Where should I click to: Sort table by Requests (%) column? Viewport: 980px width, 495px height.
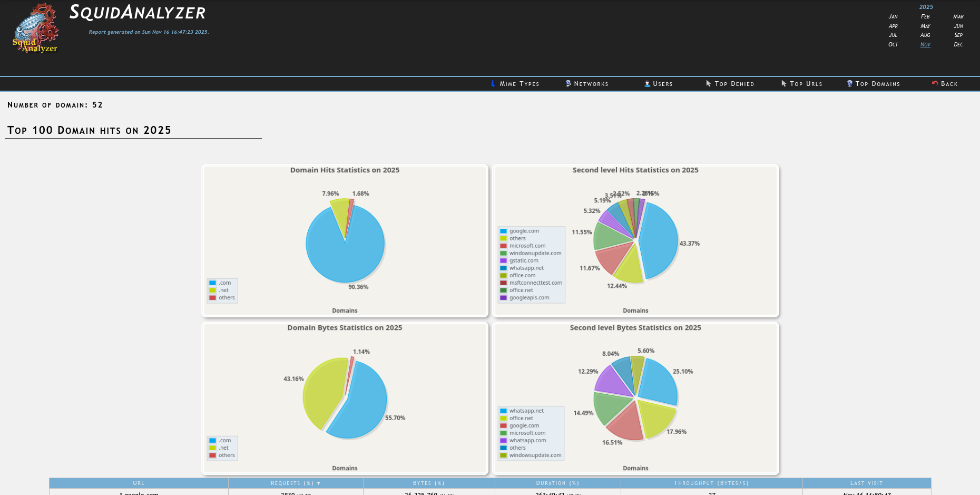click(296, 483)
